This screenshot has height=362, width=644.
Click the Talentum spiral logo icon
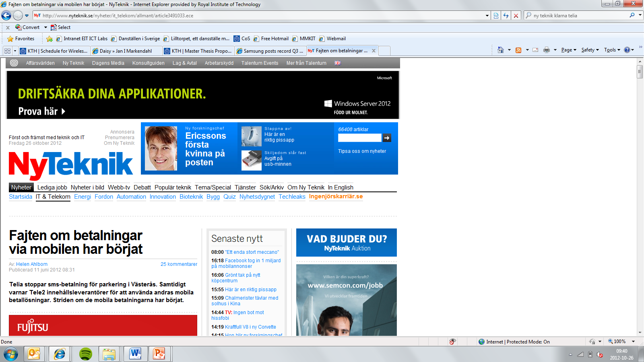(x=14, y=63)
